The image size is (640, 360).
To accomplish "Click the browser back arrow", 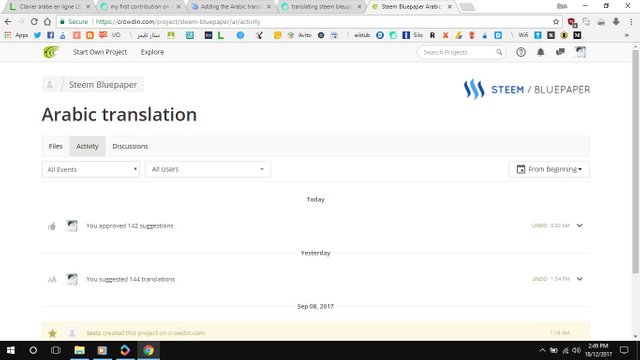I will 8,22.
